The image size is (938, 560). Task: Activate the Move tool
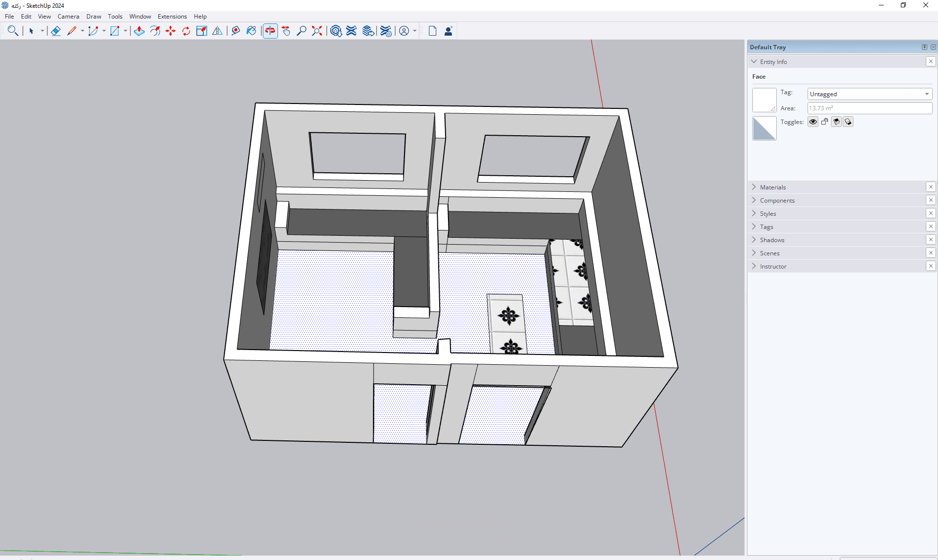(171, 31)
